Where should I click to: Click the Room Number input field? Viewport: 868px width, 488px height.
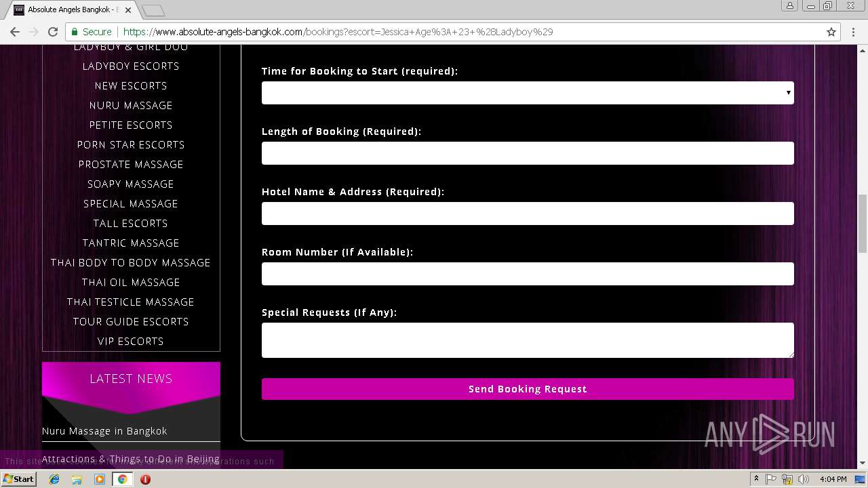click(528, 274)
